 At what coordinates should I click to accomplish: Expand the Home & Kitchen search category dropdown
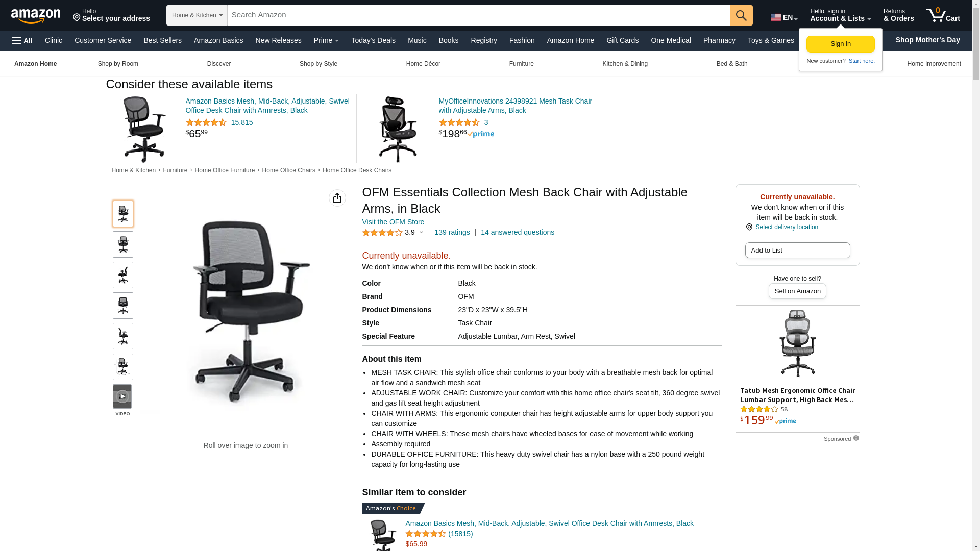197,15
